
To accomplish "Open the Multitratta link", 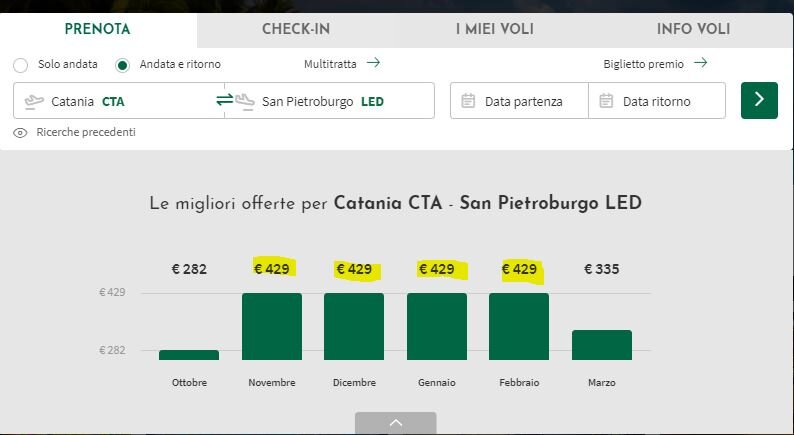I will (330, 64).
